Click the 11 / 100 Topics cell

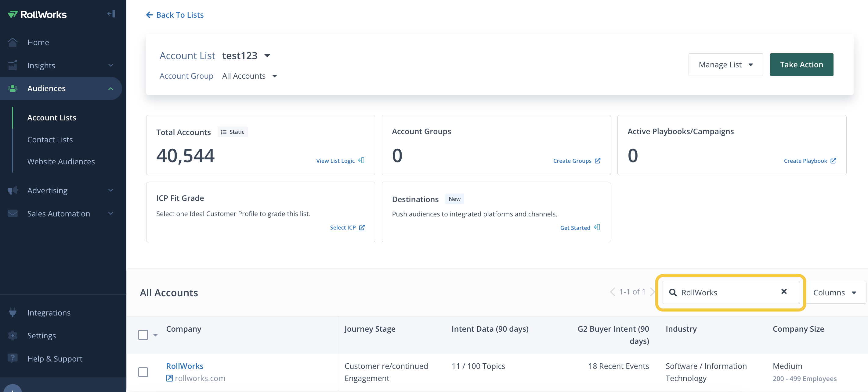478,366
